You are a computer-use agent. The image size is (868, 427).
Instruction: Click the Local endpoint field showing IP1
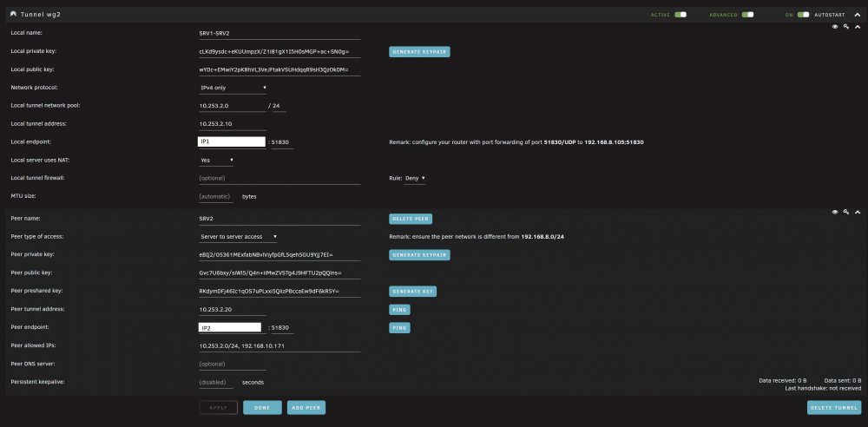[x=232, y=141]
